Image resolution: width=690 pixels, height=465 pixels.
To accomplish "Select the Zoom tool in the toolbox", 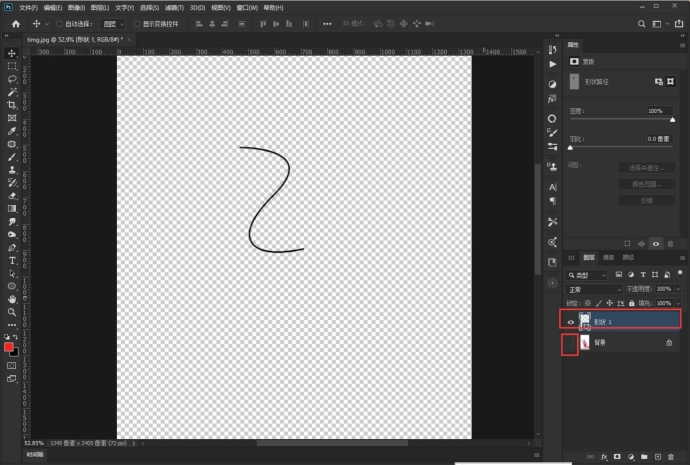I will click(x=12, y=312).
